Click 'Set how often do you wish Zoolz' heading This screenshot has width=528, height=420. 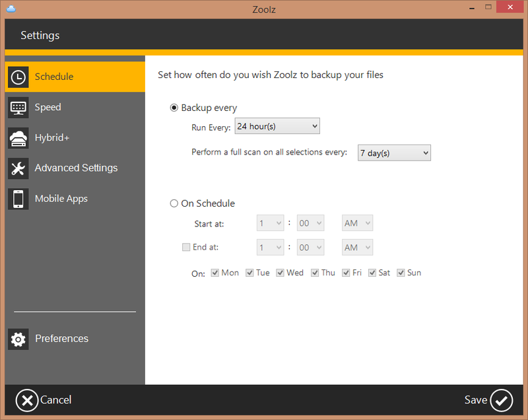pos(271,75)
